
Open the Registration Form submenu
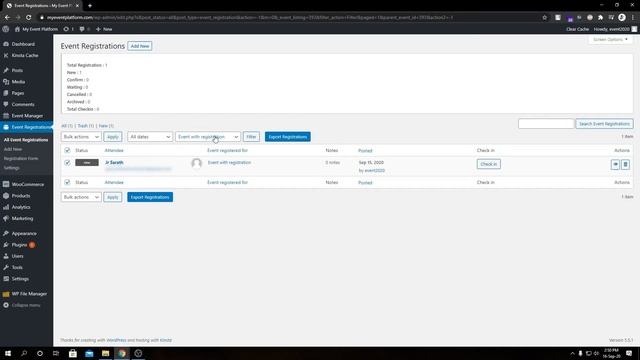pos(21,158)
